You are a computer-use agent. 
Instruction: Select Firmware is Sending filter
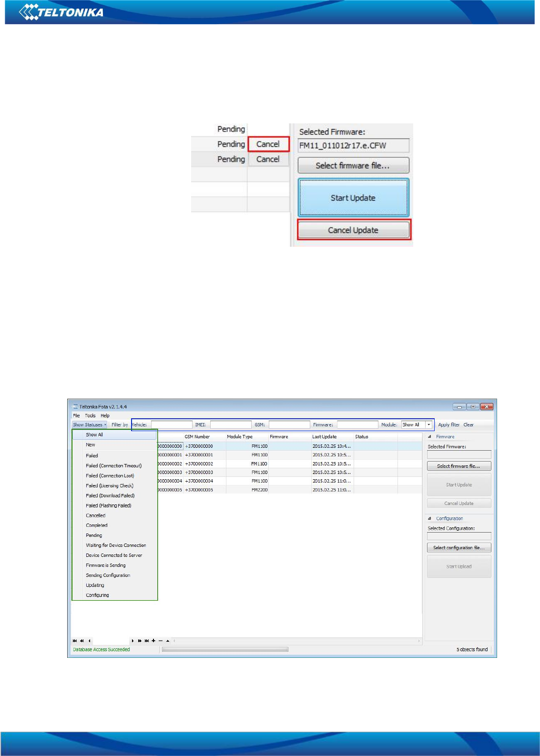(114, 565)
